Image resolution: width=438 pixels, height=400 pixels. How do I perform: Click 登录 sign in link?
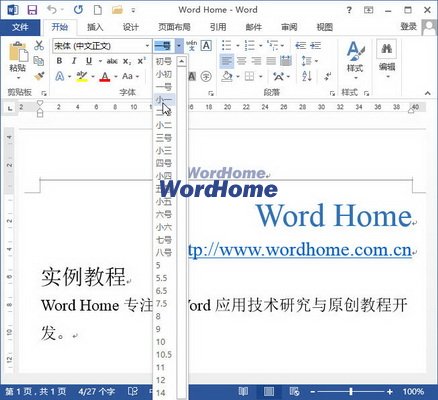pos(408,27)
